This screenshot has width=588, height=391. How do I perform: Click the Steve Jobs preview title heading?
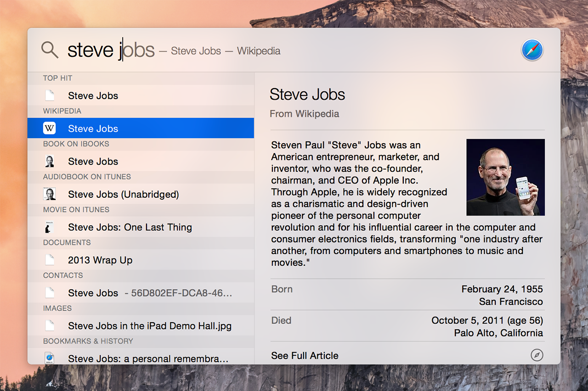point(307,94)
